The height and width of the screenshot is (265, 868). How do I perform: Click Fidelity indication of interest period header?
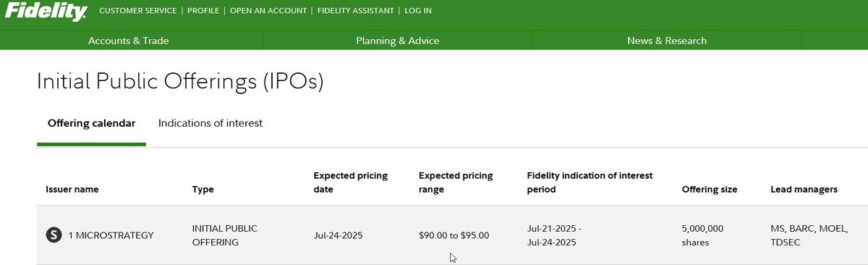[x=590, y=182]
